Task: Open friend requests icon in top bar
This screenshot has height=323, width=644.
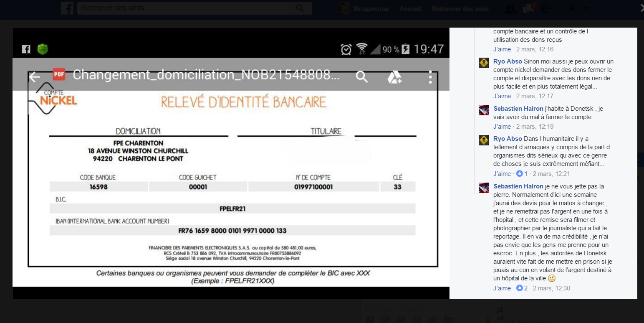Action: click(x=510, y=8)
